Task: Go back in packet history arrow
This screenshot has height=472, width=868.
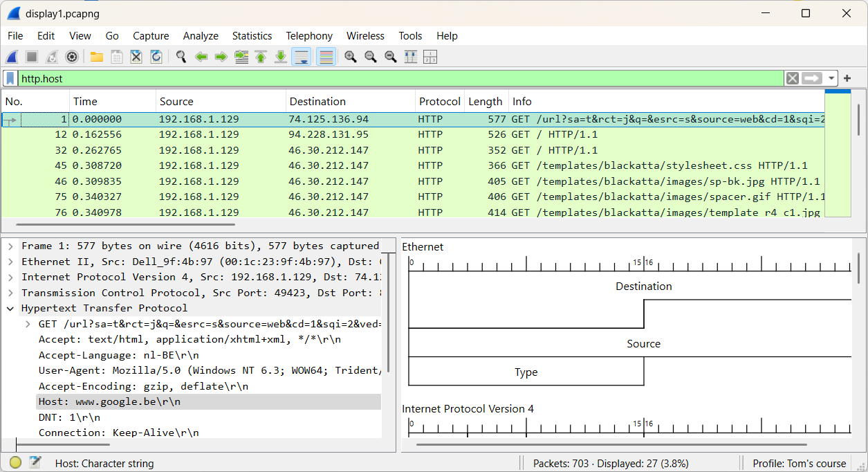Action: [x=201, y=57]
